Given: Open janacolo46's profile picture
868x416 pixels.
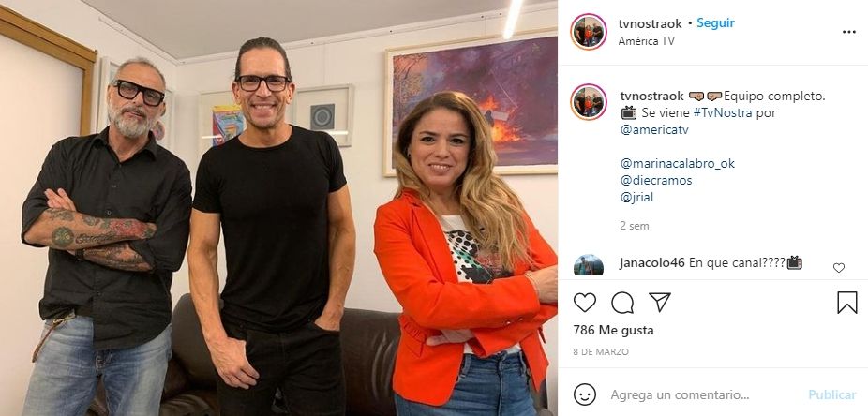Looking at the screenshot, I should coord(589,265).
